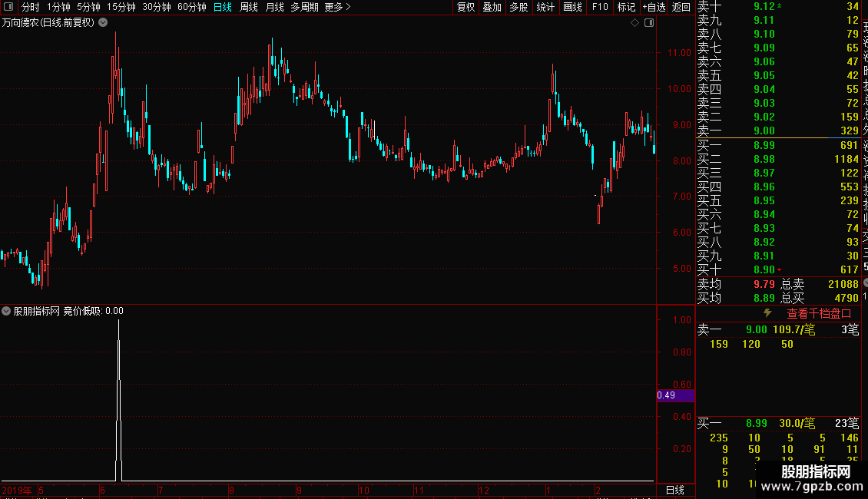Click the 复权 button
This screenshot has width=868, height=499.
[x=466, y=7]
